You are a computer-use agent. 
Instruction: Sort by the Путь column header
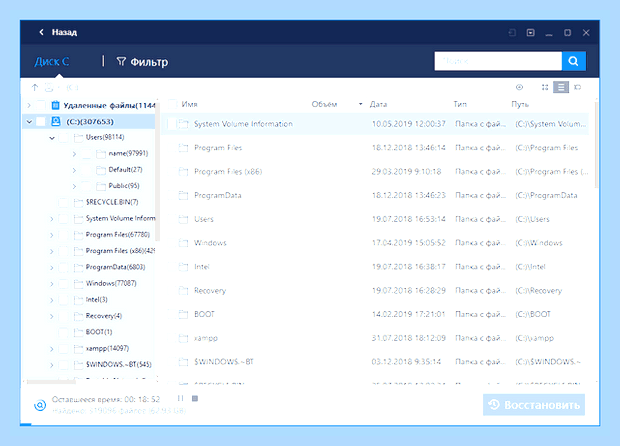pos(520,104)
